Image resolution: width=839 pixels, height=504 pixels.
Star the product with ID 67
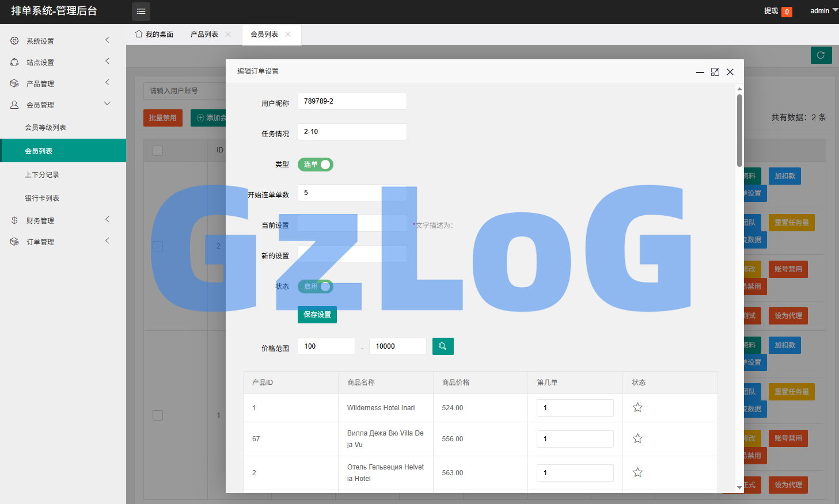pyautogui.click(x=637, y=439)
